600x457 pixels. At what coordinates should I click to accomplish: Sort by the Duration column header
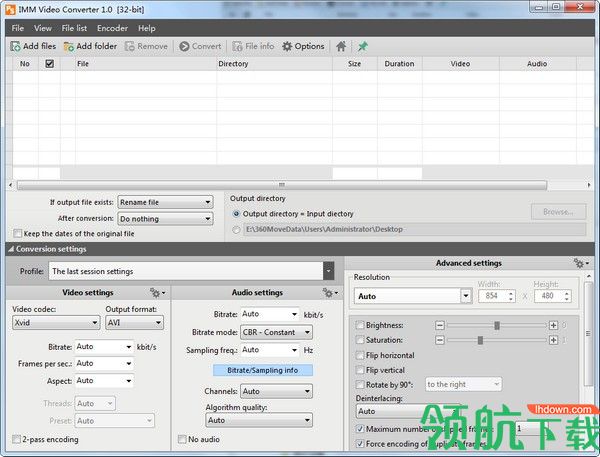(x=399, y=64)
